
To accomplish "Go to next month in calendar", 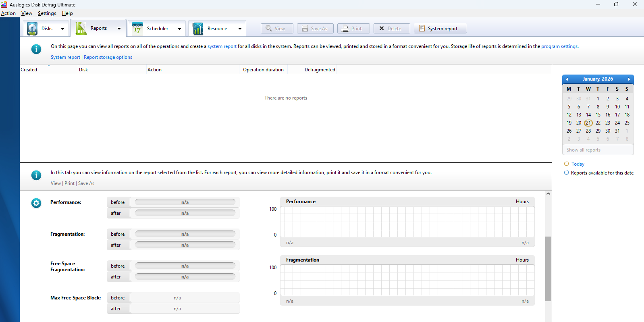I will (x=629, y=79).
